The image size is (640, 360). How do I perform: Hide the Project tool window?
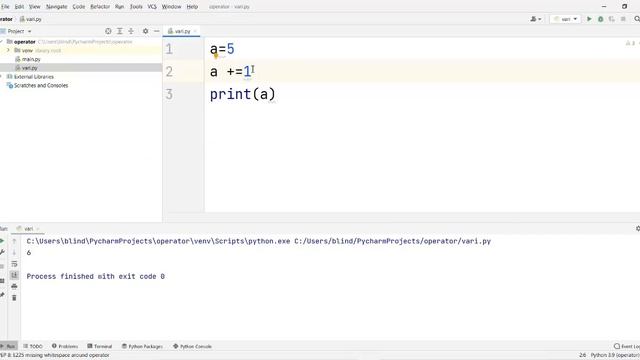click(156, 31)
